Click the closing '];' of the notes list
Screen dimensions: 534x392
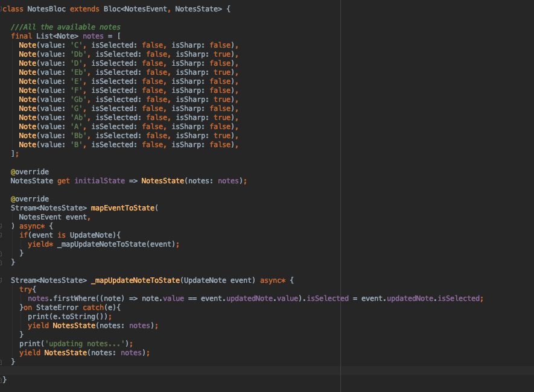(14, 154)
